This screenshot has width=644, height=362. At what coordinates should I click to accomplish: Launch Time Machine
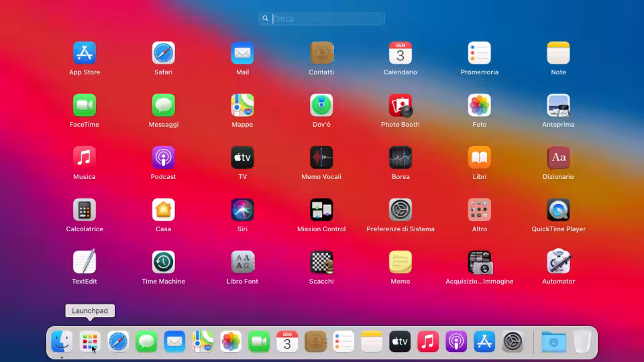(x=163, y=262)
